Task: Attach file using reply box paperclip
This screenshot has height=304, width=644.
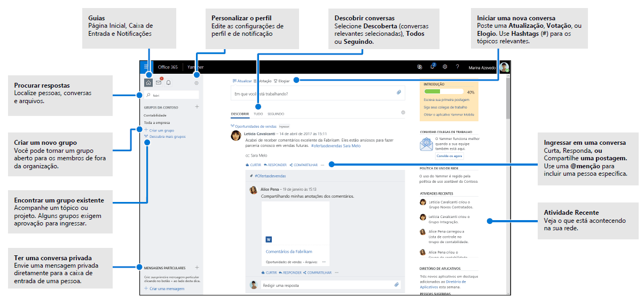Action: click(397, 285)
